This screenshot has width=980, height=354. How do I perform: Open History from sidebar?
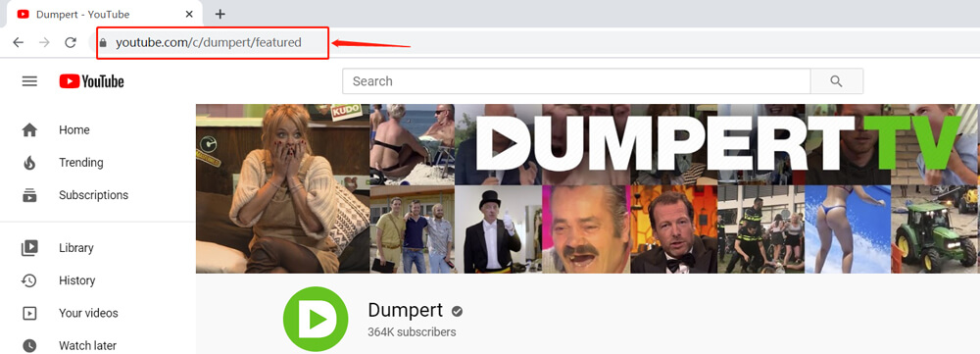coord(76,280)
